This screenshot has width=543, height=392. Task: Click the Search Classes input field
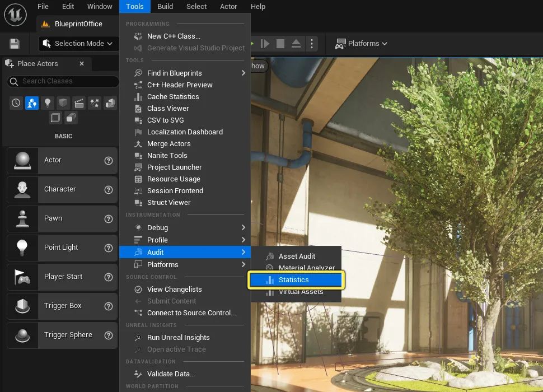tap(63, 81)
